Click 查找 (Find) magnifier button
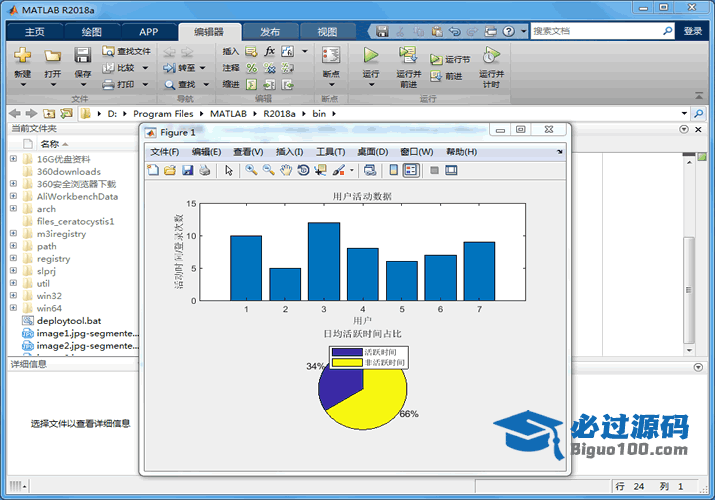The width and height of the screenshot is (715, 500). pos(186,84)
